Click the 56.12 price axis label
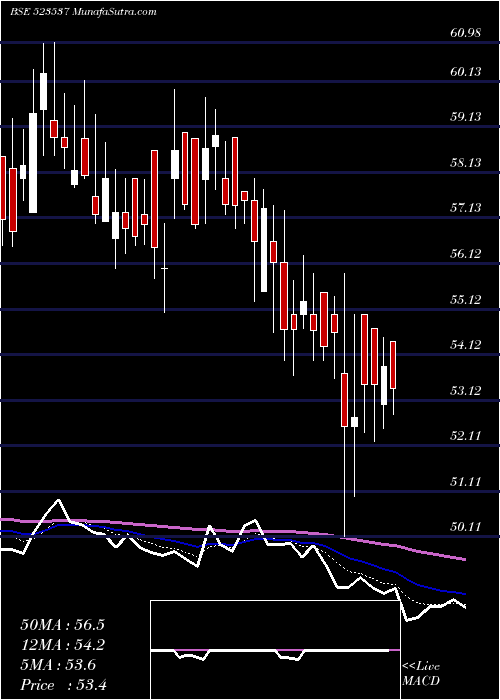Image resolution: width=500 pixels, height=700 pixels. point(466,254)
